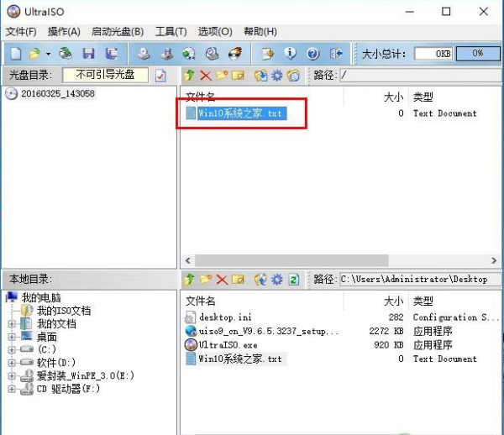Click Extract icon in disc pane toolbar

[x=260, y=76]
